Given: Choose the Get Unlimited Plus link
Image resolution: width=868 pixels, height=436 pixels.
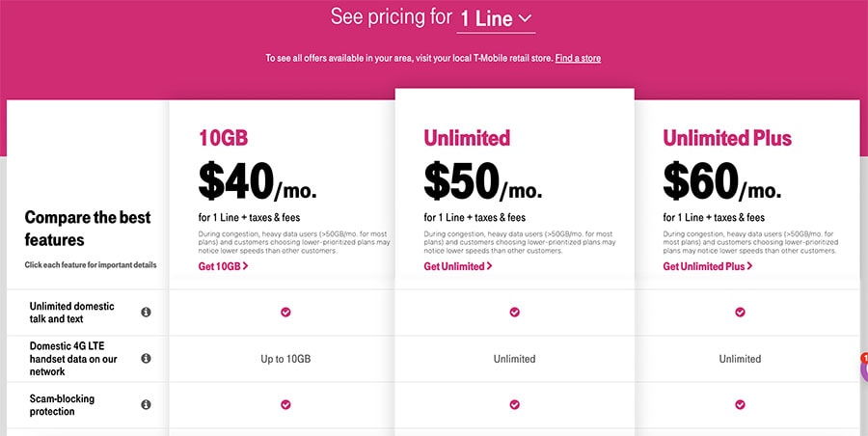Looking at the screenshot, I should [x=708, y=266].
